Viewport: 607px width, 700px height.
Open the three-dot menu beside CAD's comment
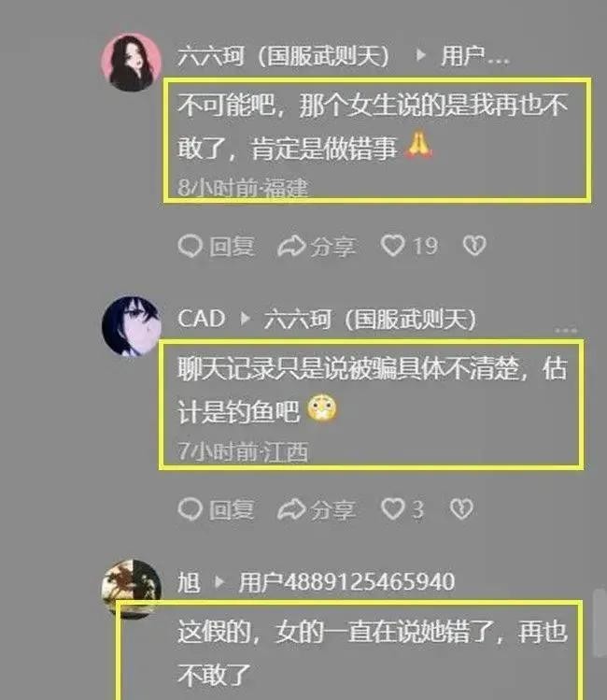[566, 330]
